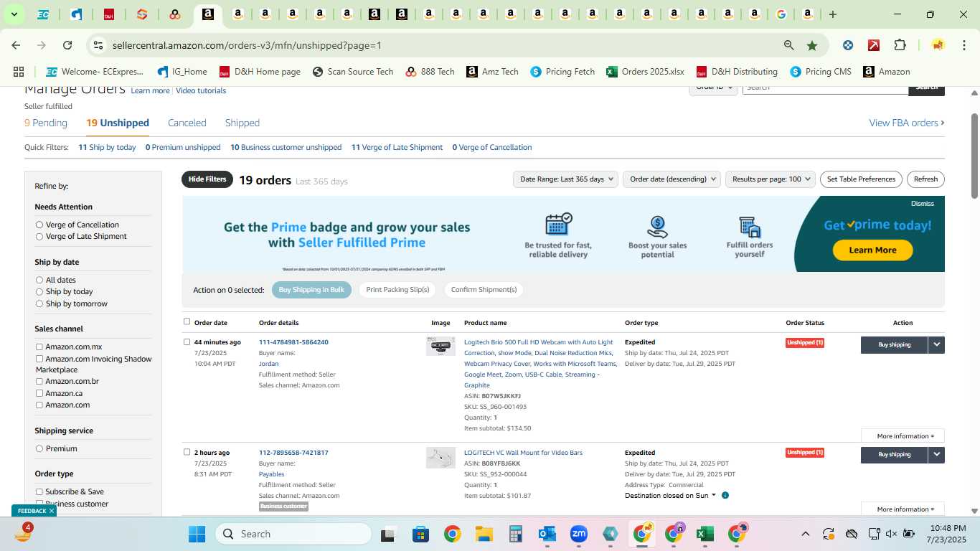Open the tab search chevron in Chrome

14,14
